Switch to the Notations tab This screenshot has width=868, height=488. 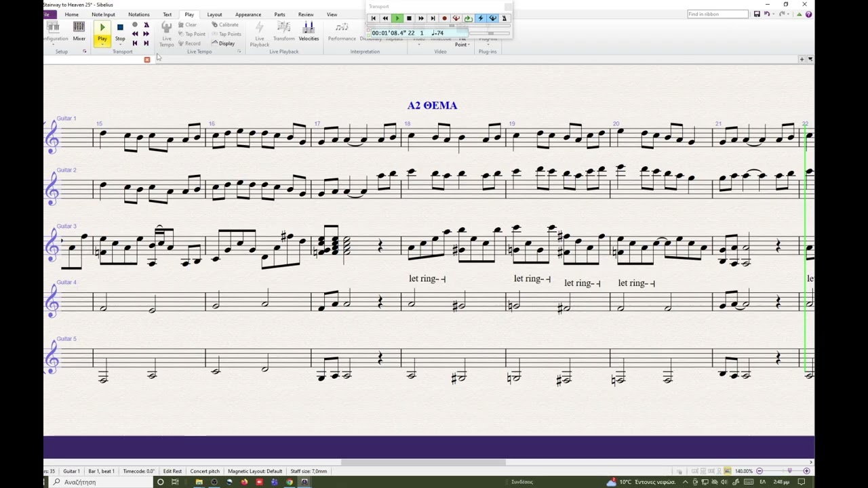point(139,14)
